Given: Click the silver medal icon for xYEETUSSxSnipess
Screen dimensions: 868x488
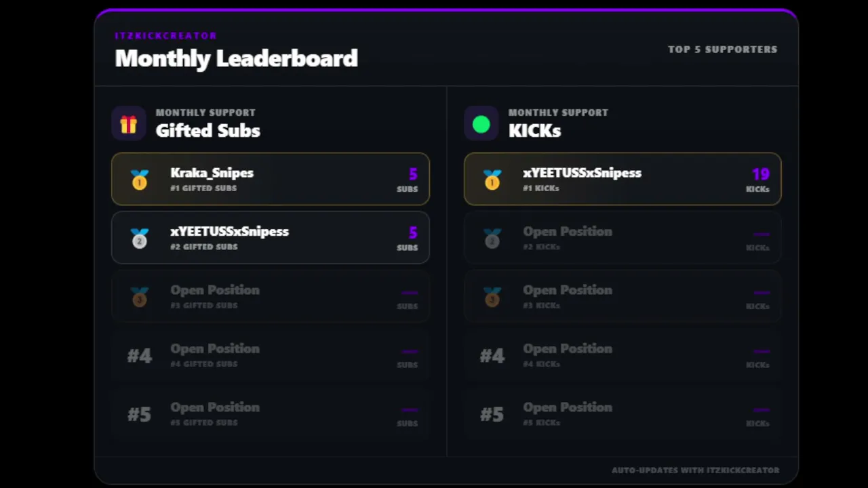Looking at the screenshot, I should tap(140, 238).
